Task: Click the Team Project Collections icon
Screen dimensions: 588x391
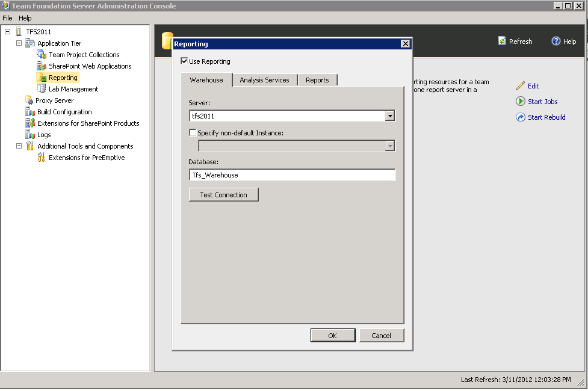Action: click(42, 55)
